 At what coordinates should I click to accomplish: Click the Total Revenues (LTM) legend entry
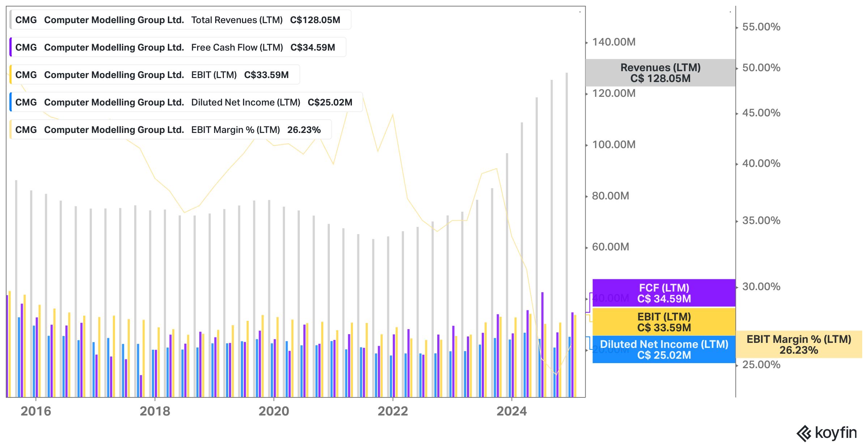coord(180,20)
